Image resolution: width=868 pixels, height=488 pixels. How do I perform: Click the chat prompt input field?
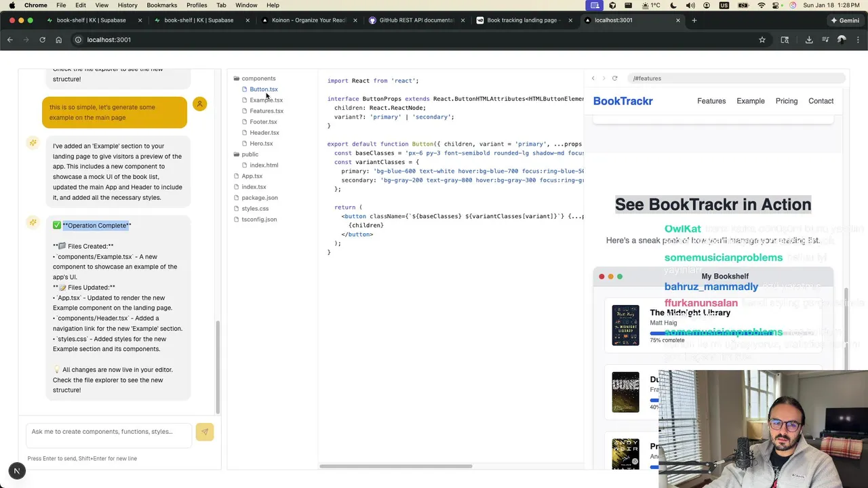click(x=108, y=434)
